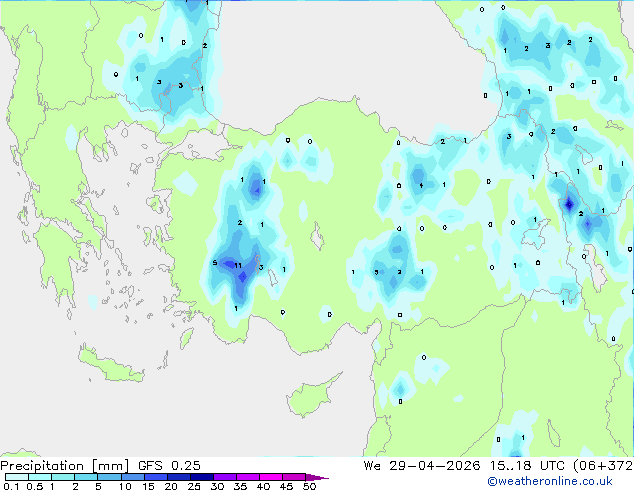Screen dimensions: 634x490
Task: Click the '11' precipitation value on map
Action: click(x=238, y=266)
